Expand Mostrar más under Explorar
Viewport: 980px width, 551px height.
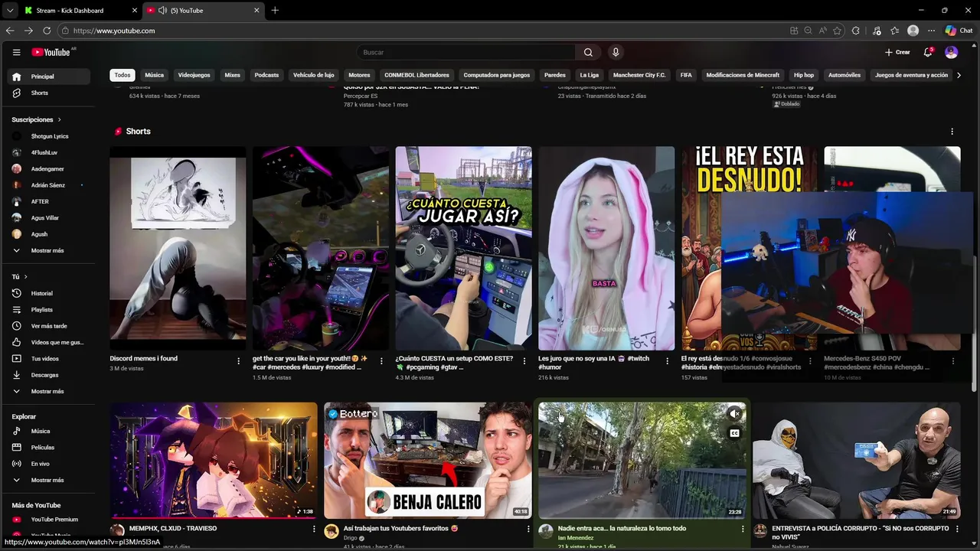pos(50,480)
